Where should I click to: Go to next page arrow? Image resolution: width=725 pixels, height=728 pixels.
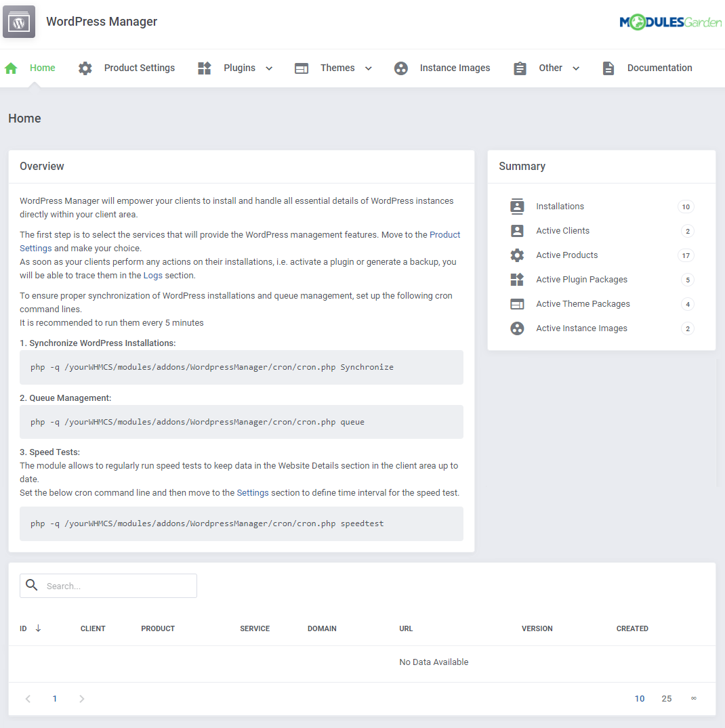[x=82, y=699]
